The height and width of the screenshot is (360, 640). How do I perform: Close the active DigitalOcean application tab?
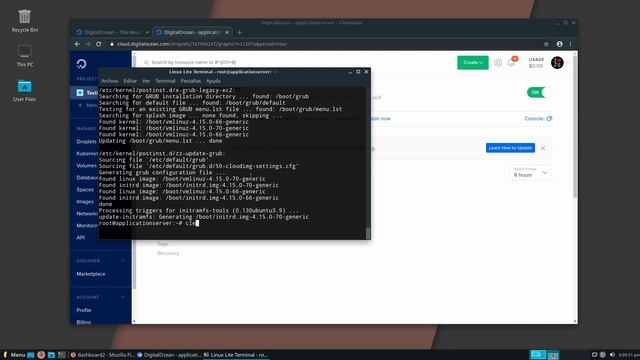227,32
